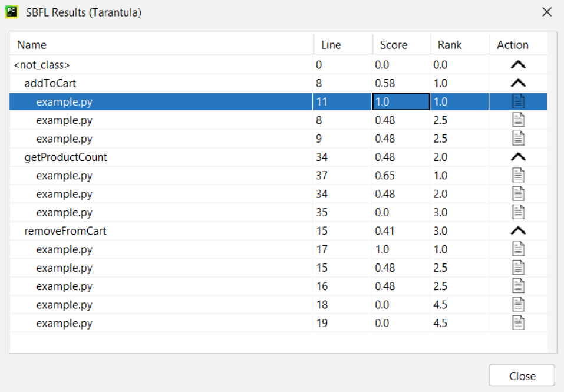
Task: Sort by the Name column header
Action: click(x=161, y=45)
